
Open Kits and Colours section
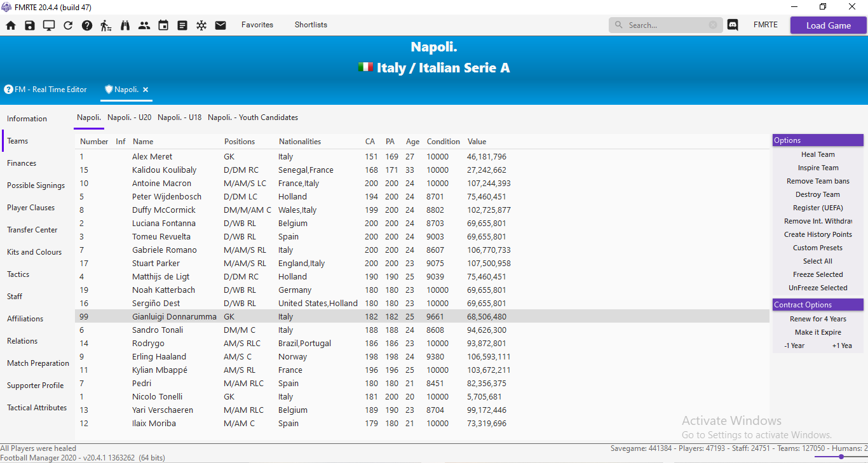[35, 252]
